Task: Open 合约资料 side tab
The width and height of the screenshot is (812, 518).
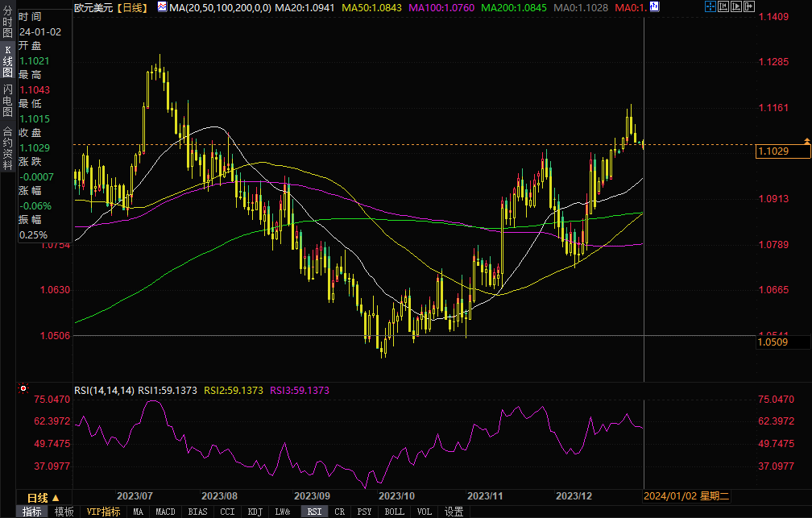Action: 7,148
